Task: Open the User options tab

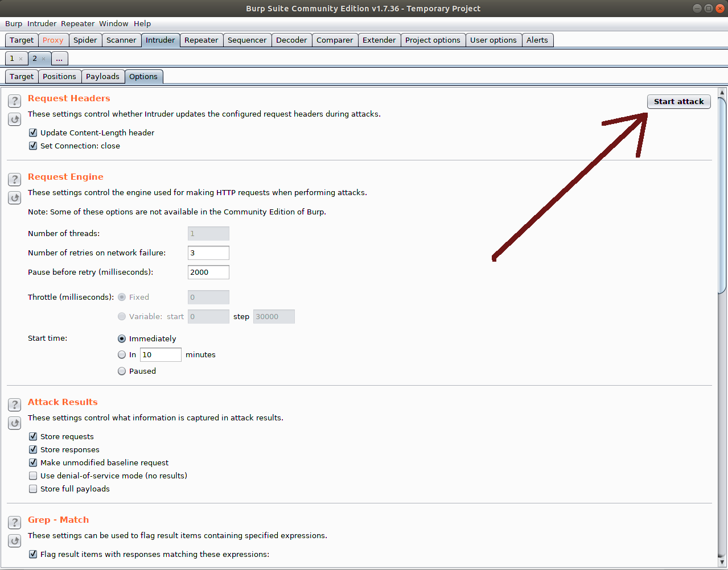Action: [493, 40]
